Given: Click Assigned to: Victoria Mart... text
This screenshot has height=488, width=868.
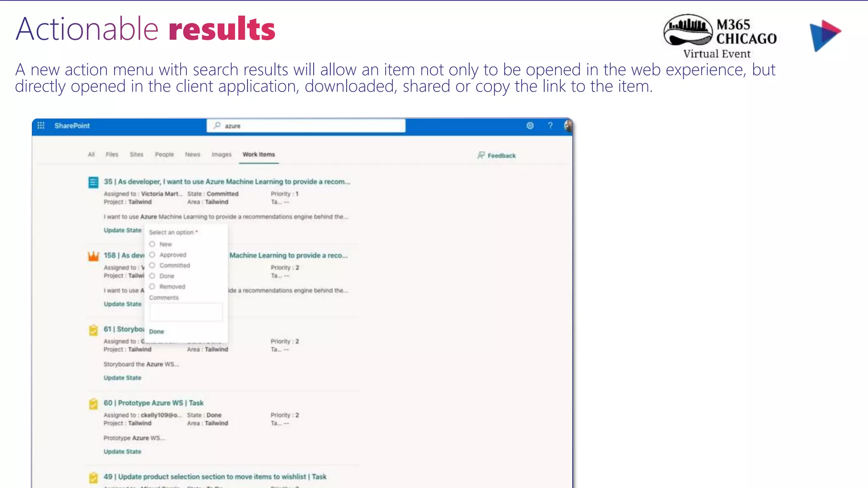Looking at the screenshot, I should [143, 194].
